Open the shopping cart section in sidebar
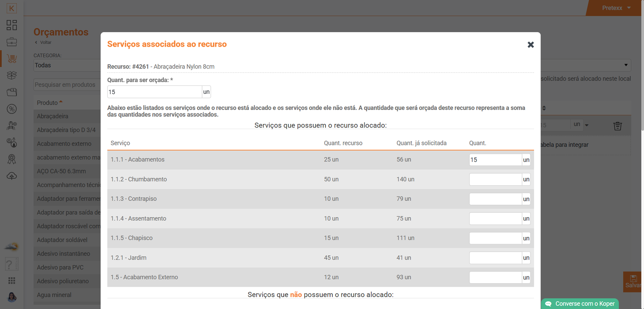 (x=12, y=59)
